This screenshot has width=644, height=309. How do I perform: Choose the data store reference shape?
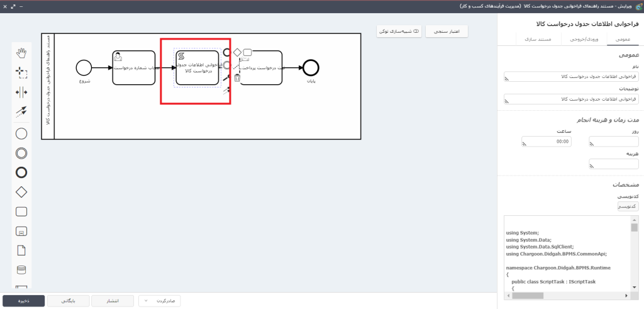coord(21,271)
